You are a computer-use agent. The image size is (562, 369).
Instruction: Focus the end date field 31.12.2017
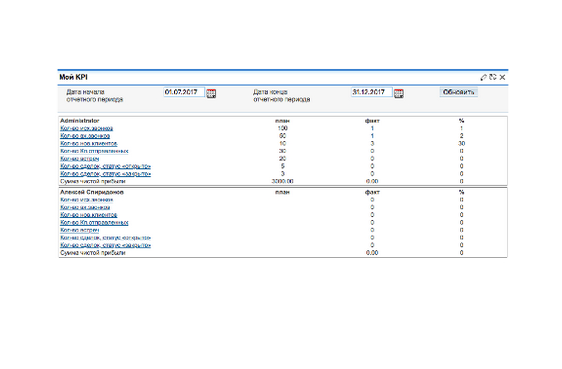point(371,92)
